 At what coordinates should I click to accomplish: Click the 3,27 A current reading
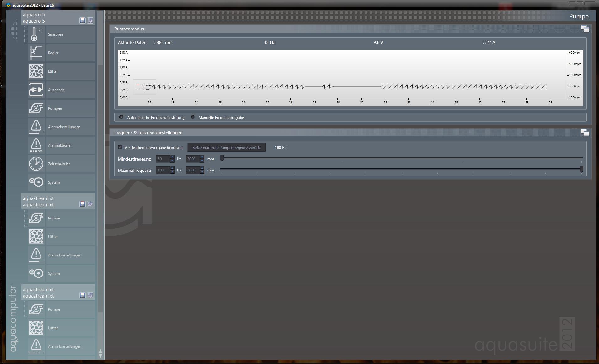[489, 42]
